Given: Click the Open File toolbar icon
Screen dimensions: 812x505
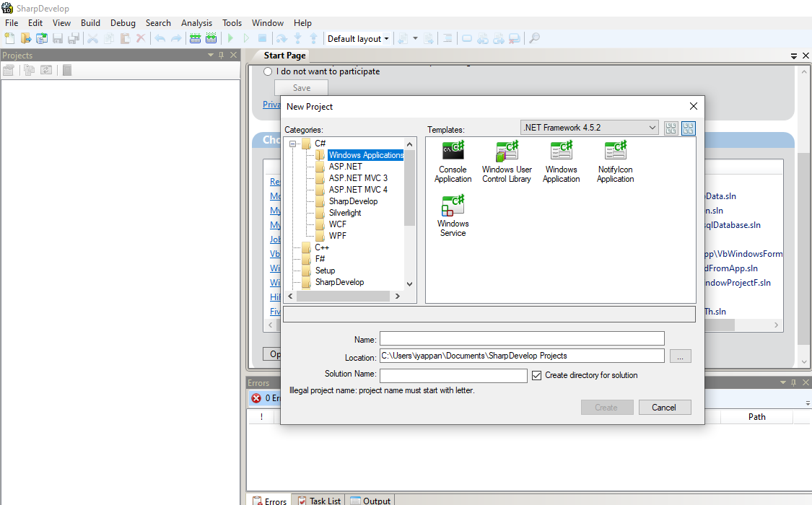Looking at the screenshot, I should [x=26, y=38].
